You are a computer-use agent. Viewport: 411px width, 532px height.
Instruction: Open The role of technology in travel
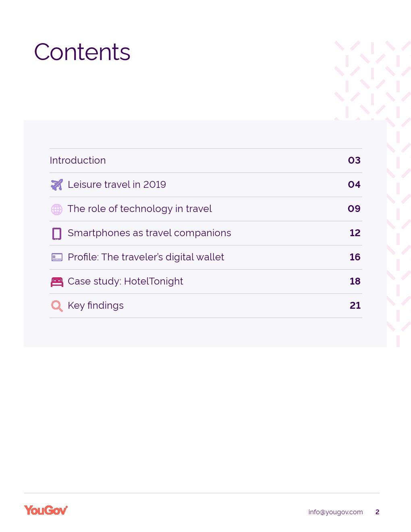tap(139, 209)
